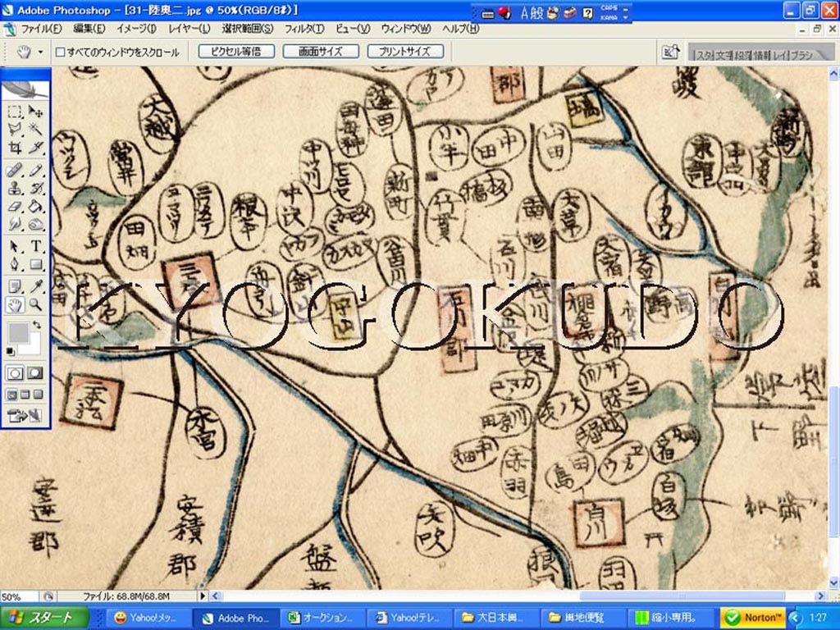Image resolution: width=840 pixels, height=630 pixels.
Task: Open レイヤー(L) menu
Action: click(189, 29)
